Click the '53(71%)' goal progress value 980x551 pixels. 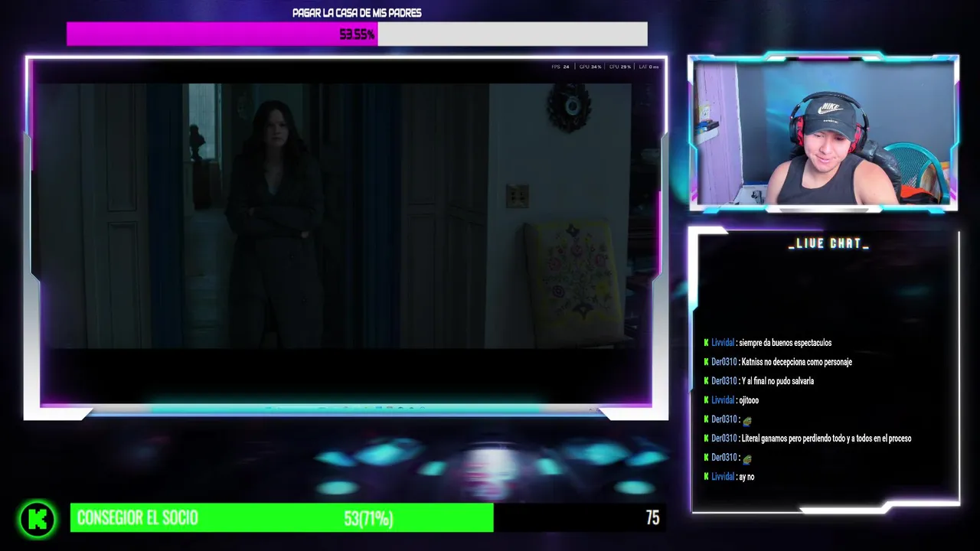pos(368,519)
